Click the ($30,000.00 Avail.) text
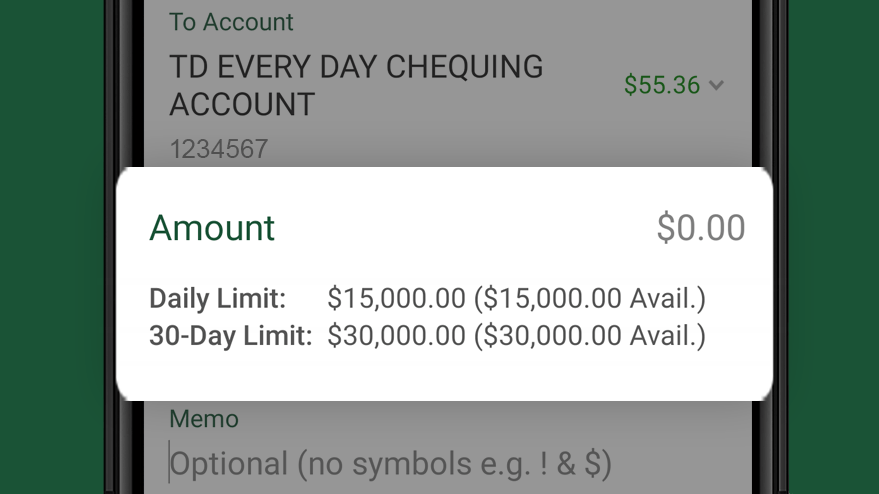Image resolution: width=879 pixels, height=494 pixels. 590,336
